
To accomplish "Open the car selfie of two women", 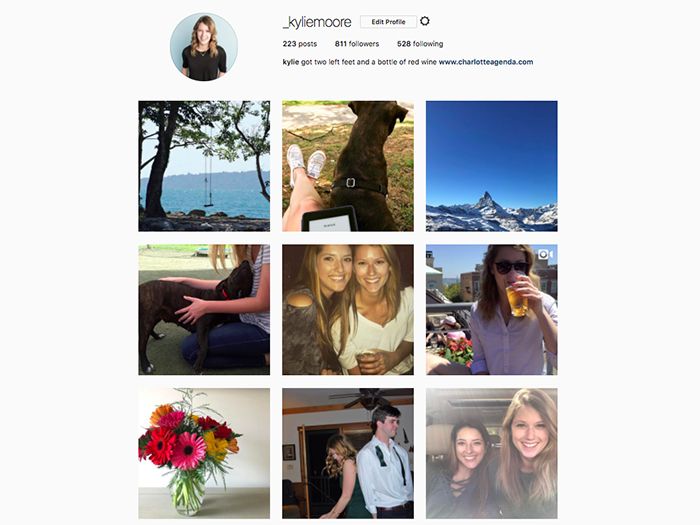I will tap(492, 454).
